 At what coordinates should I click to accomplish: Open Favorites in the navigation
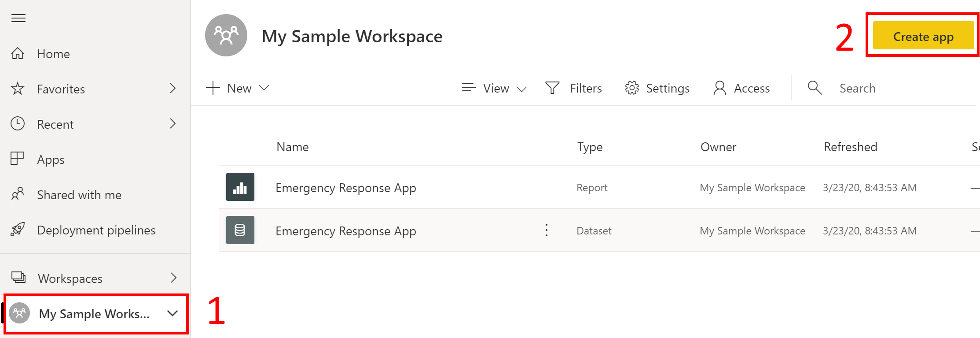(61, 89)
